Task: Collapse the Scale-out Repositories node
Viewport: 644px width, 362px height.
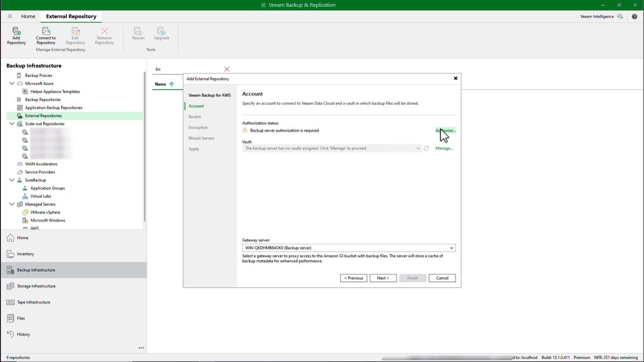Action: [x=12, y=124]
